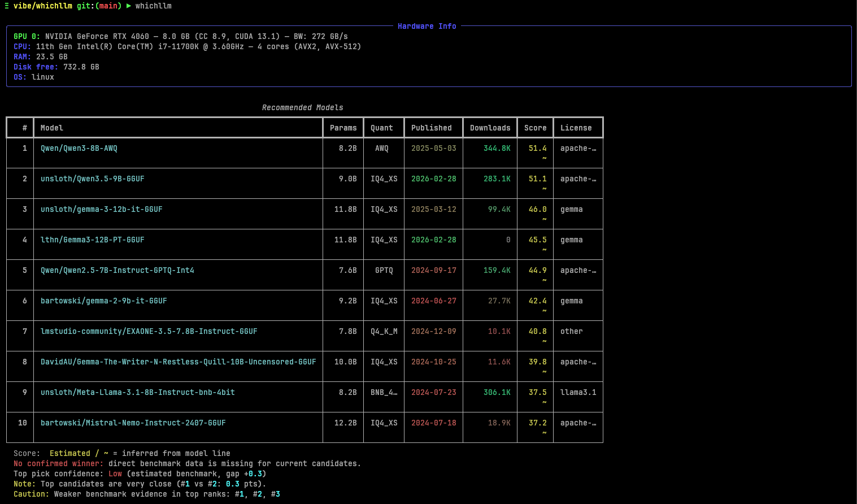Click the Recommended Models table title
The height and width of the screenshot is (504, 857).
tap(303, 108)
